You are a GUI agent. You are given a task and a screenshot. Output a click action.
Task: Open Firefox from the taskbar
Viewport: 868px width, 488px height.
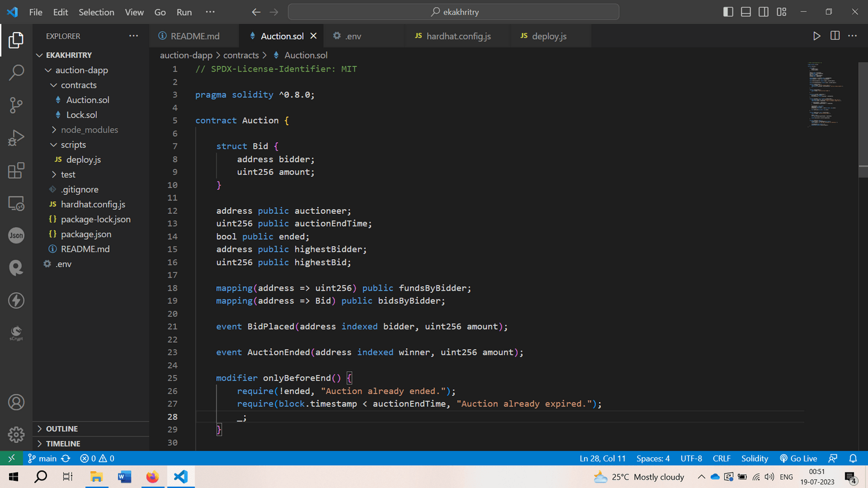[153, 477]
